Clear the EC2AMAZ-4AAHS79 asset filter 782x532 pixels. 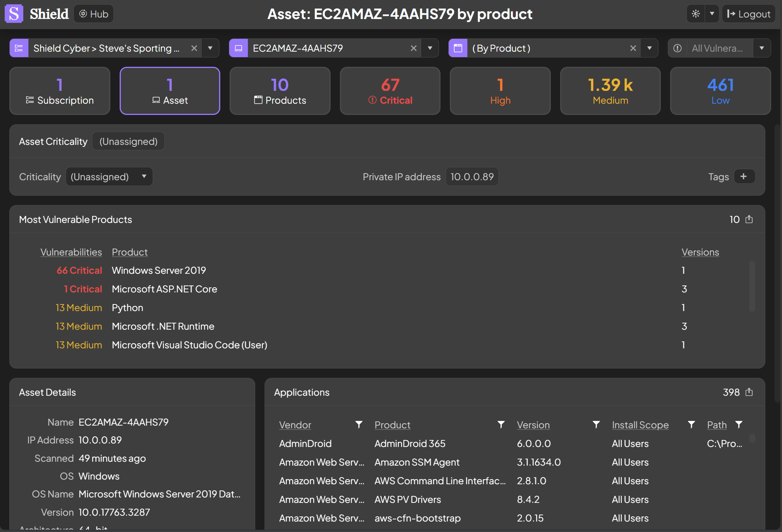click(x=414, y=48)
